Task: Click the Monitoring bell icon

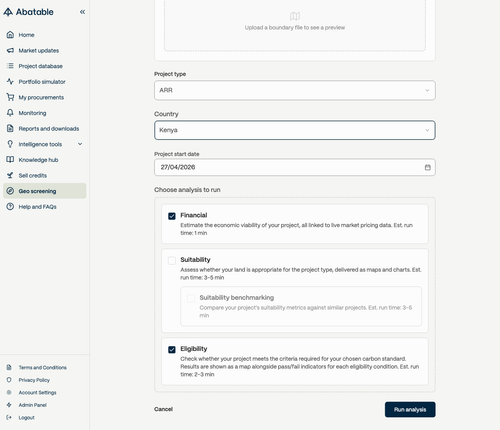Action: click(x=10, y=113)
